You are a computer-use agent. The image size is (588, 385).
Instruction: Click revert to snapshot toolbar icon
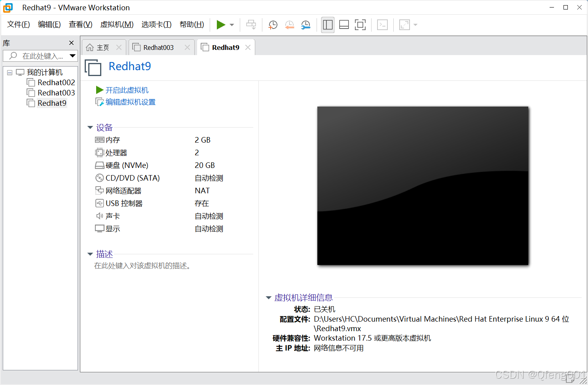tap(289, 25)
